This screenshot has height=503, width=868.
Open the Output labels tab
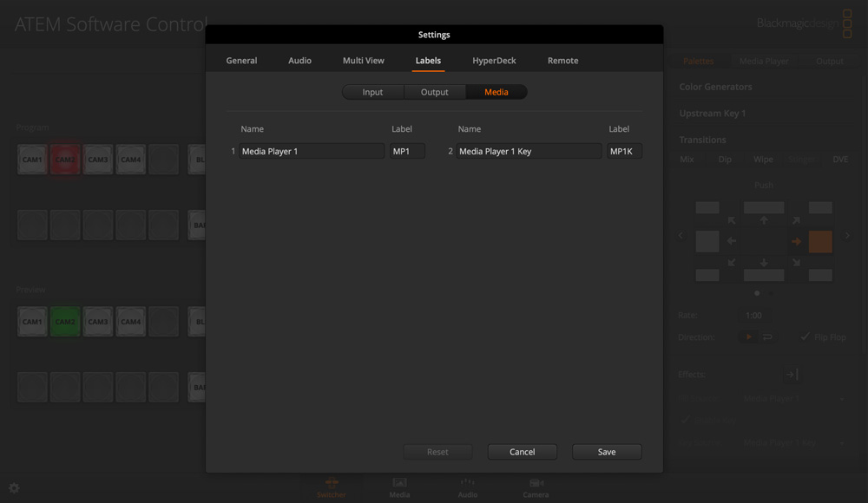[434, 92]
